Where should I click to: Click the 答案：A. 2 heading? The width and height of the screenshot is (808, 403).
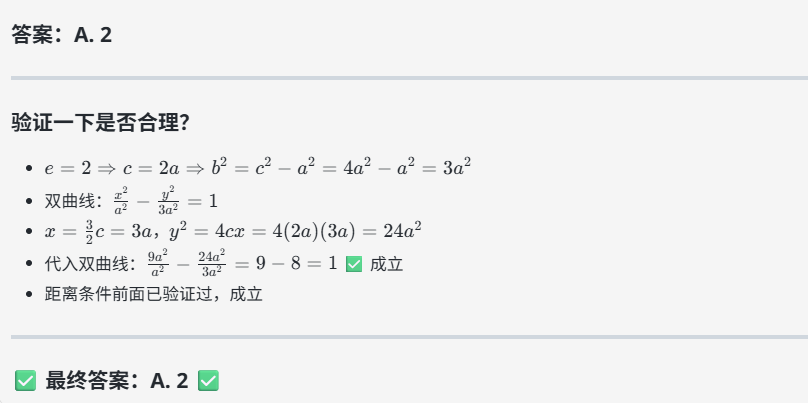[62, 35]
